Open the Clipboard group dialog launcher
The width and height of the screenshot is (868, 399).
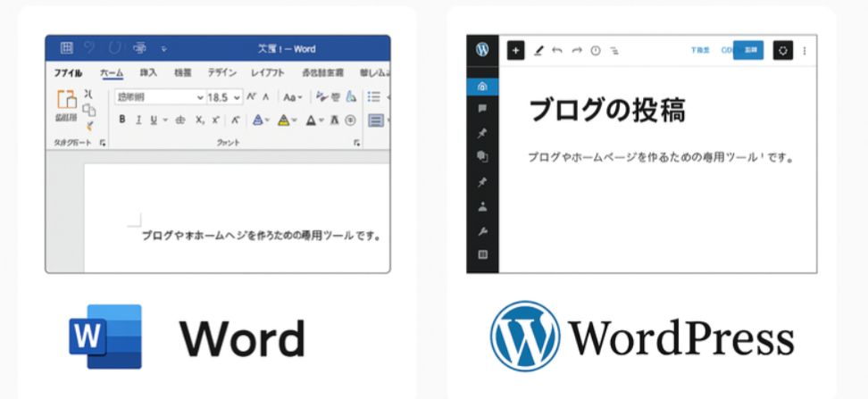[x=103, y=143]
